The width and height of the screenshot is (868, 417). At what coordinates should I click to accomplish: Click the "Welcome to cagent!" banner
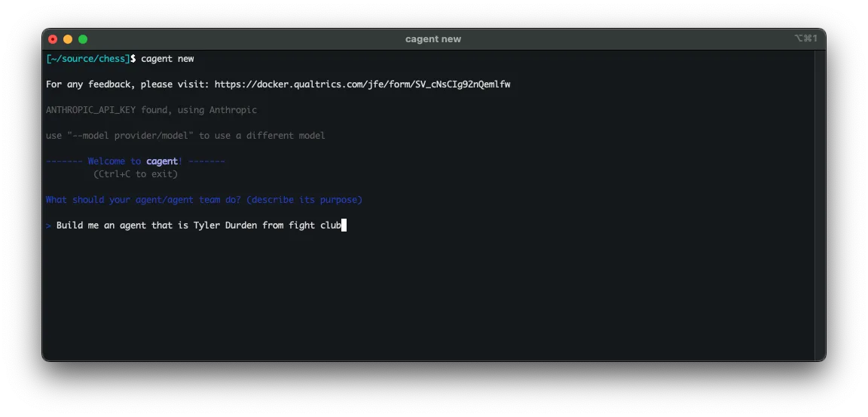(x=136, y=161)
